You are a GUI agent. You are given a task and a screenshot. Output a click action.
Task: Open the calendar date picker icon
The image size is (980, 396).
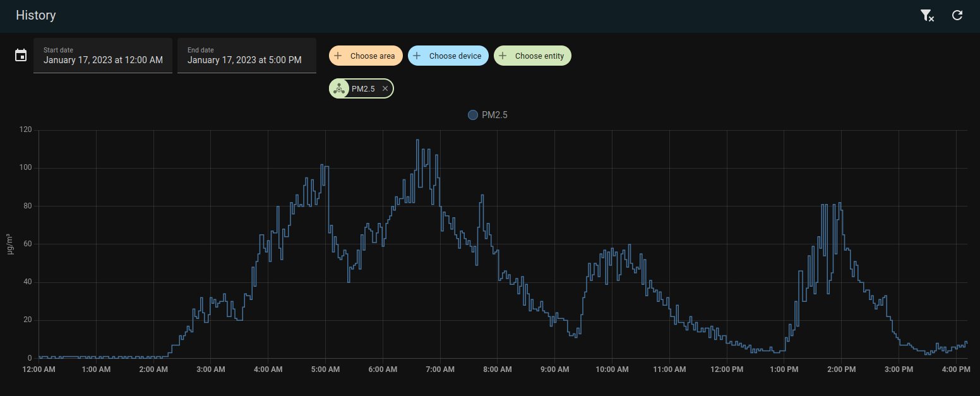[21, 55]
